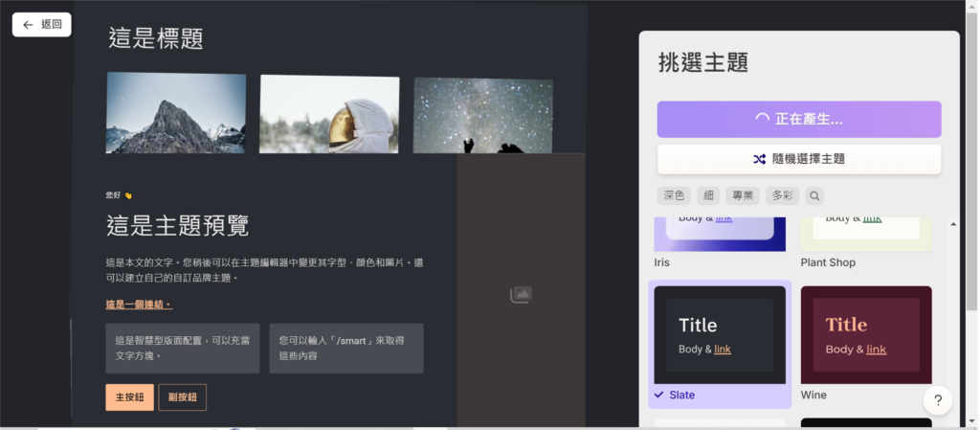Filter themes by 深色 tag
Image resolution: width=980 pixels, height=430 pixels.
pos(674,195)
